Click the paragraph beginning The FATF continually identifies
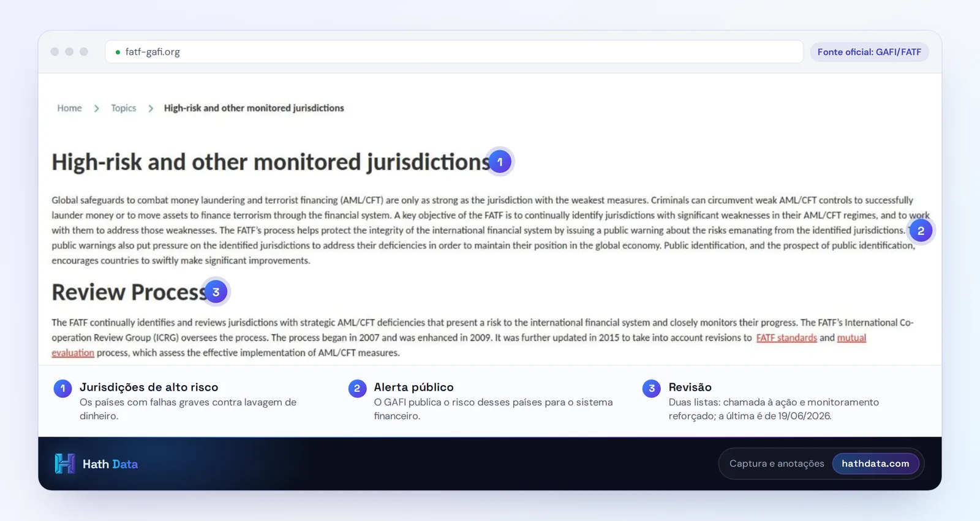The image size is (980, 521). coord(483,337)
